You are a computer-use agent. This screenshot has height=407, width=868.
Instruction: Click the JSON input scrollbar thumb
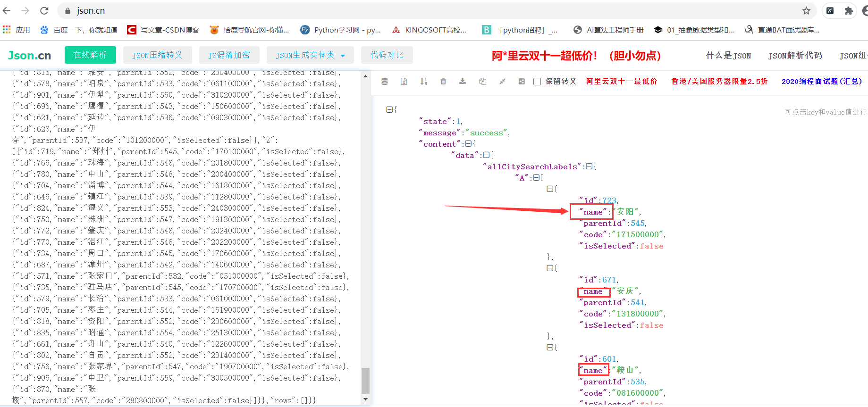365,381
